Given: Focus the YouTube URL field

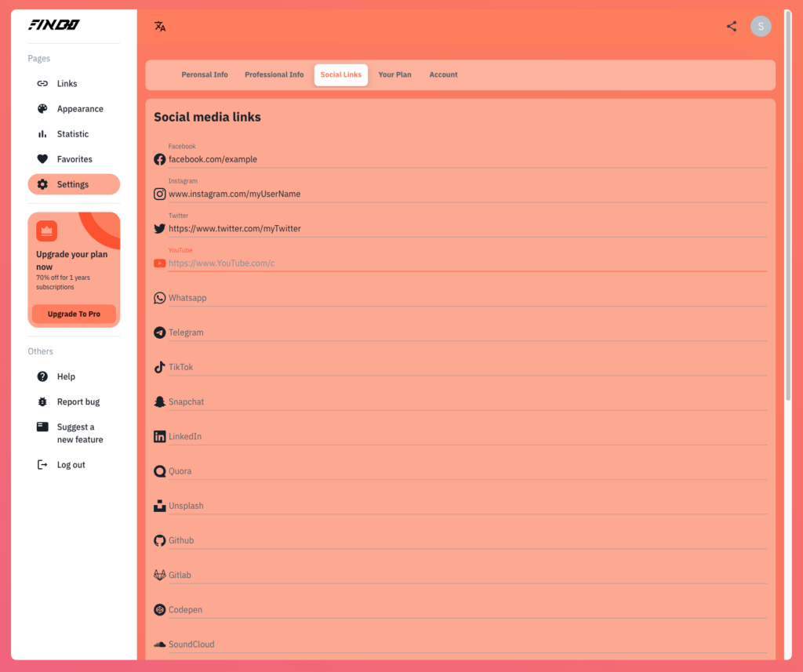Looking at the screenshot, I should coord(467,263).
